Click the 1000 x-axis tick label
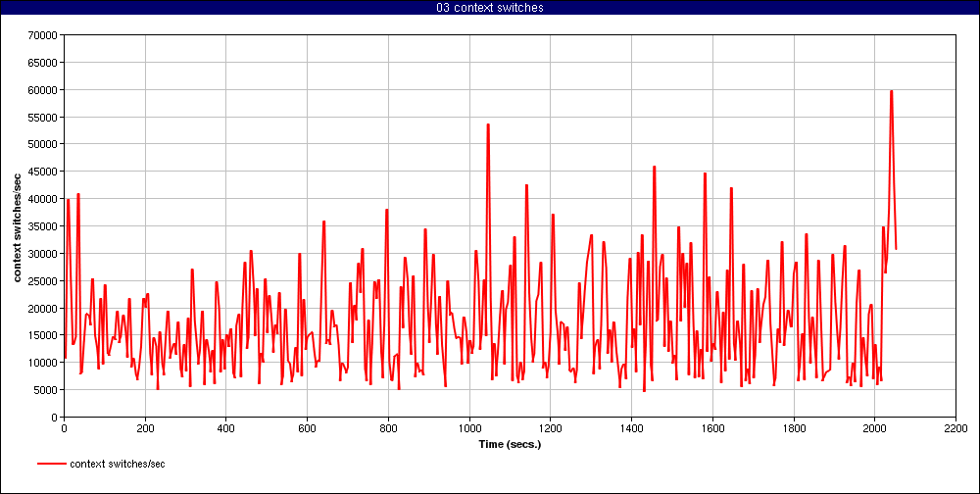This screenshot has height=494, width=980. point(469,428)
